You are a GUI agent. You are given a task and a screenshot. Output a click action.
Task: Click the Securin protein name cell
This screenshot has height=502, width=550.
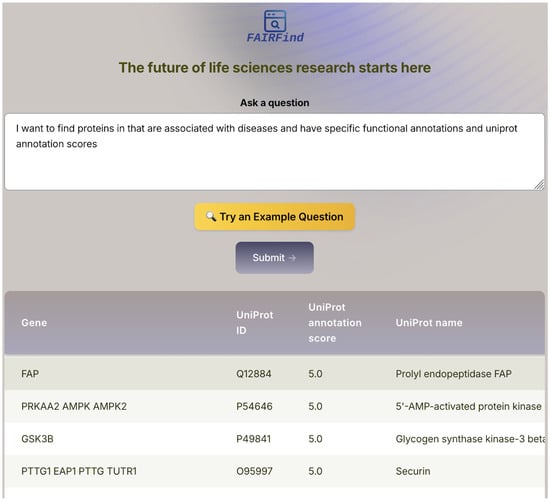point(413,471)
